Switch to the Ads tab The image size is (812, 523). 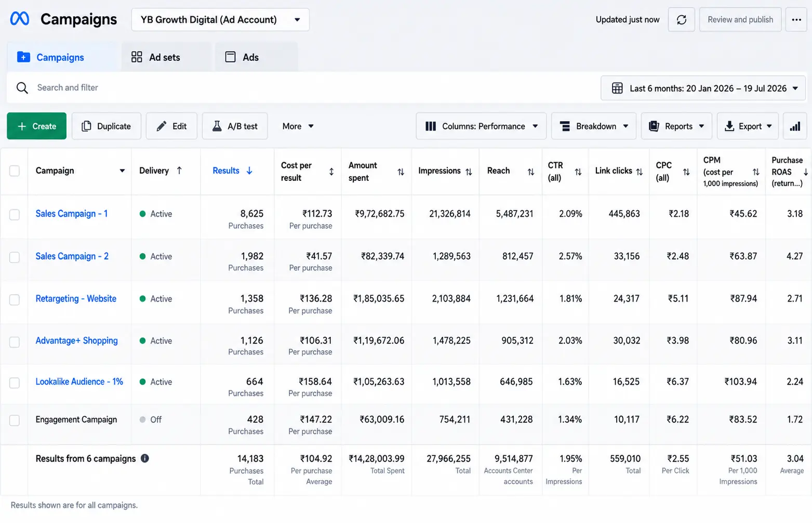(x=257, y=57)
